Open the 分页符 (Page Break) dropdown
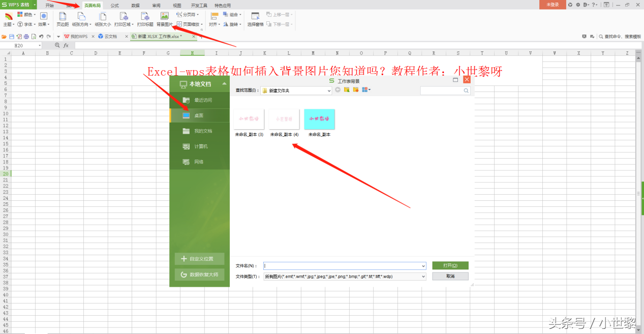The height and width of the screenshot is (334, 644). pos(188,15)
